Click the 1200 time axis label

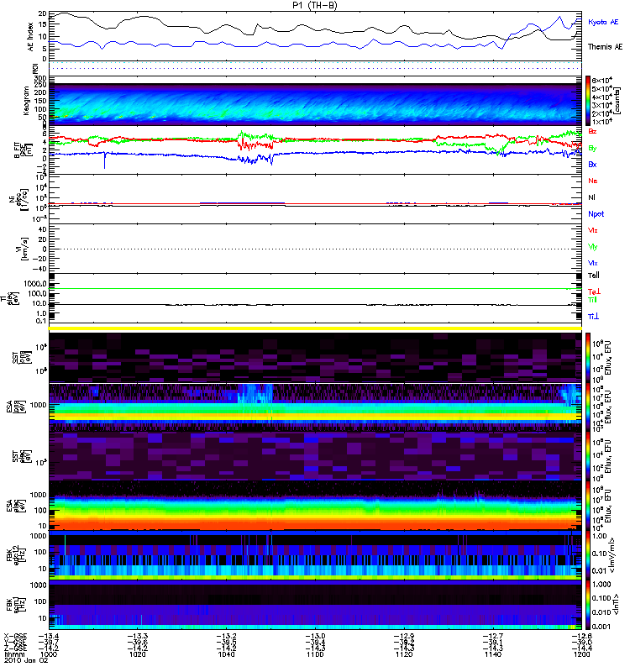tap(581, 654)
